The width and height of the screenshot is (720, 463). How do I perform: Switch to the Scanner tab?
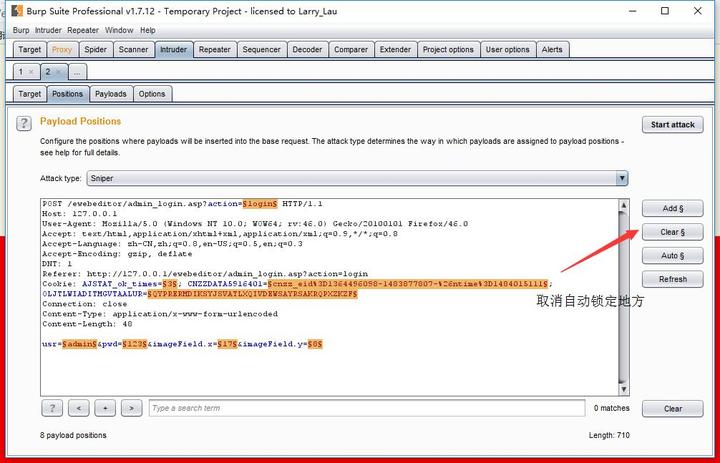pos(133,50)
